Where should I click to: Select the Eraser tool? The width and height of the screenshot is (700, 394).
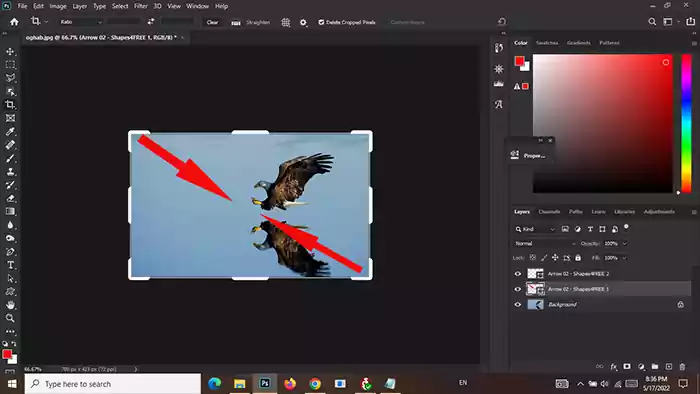coord(10,199)
